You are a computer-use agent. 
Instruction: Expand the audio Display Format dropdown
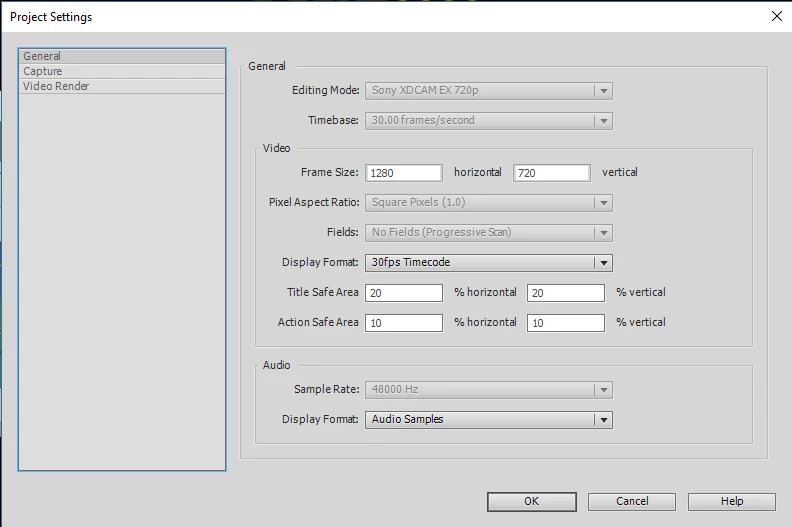coord(488,420)
